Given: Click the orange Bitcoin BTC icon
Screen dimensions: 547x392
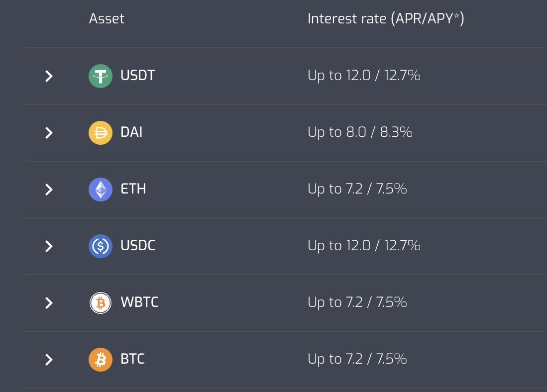Looking at the screenshot, I should pos(101,360).
